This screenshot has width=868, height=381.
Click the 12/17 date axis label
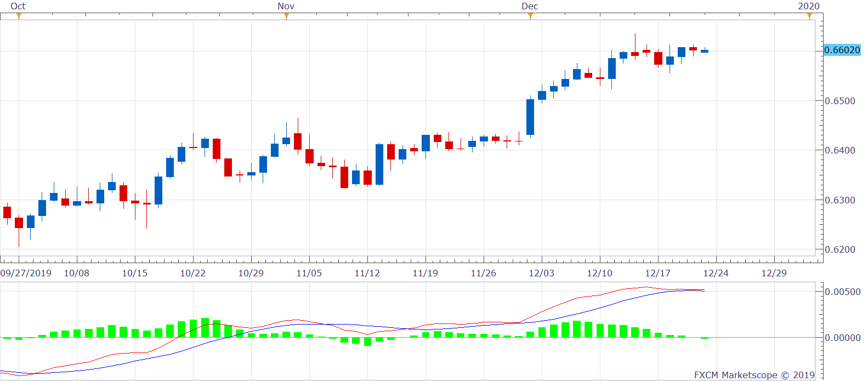(x=658, y=273)
